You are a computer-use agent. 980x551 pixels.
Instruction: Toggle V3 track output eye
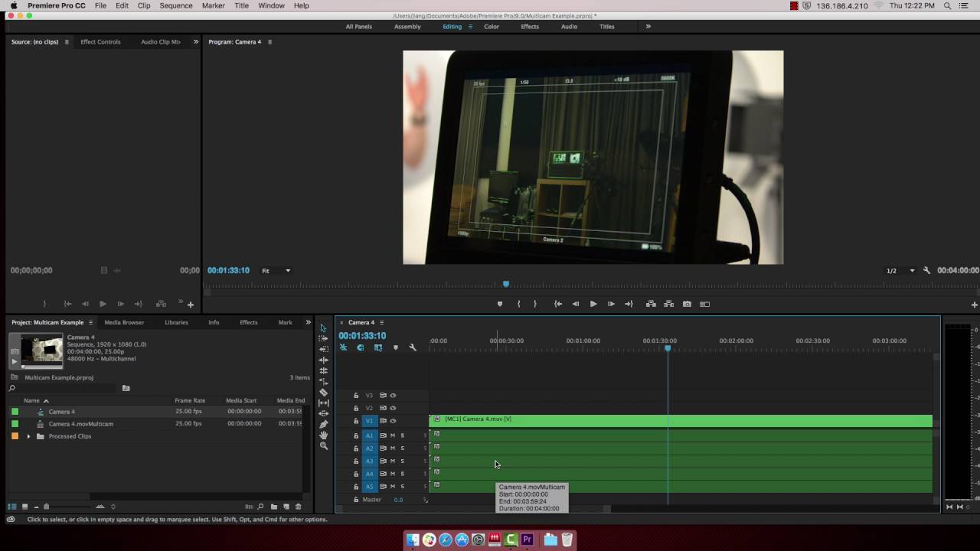click(393, 396)
